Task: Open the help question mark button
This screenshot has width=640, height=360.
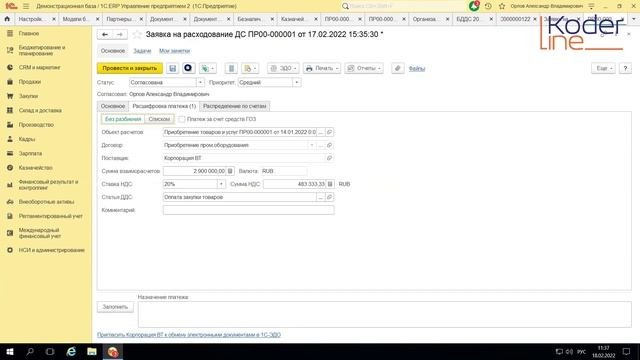Action: click(625, 68)
